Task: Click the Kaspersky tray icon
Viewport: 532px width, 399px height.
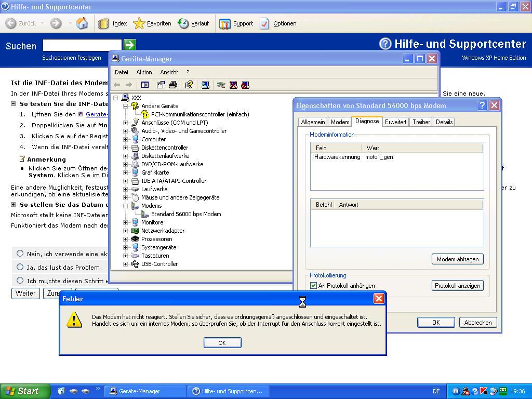Action: click(x=484, y=391)
